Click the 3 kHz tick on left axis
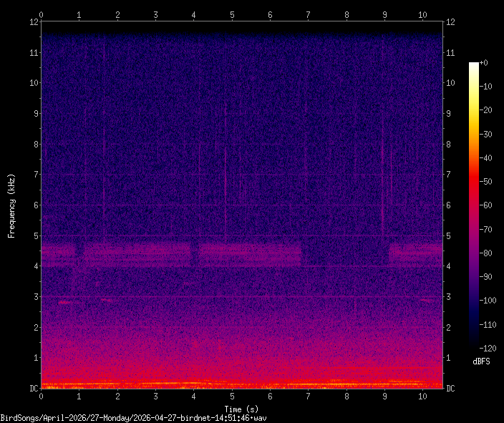Screen dimensions: 504x423 [x=34, y=297]
